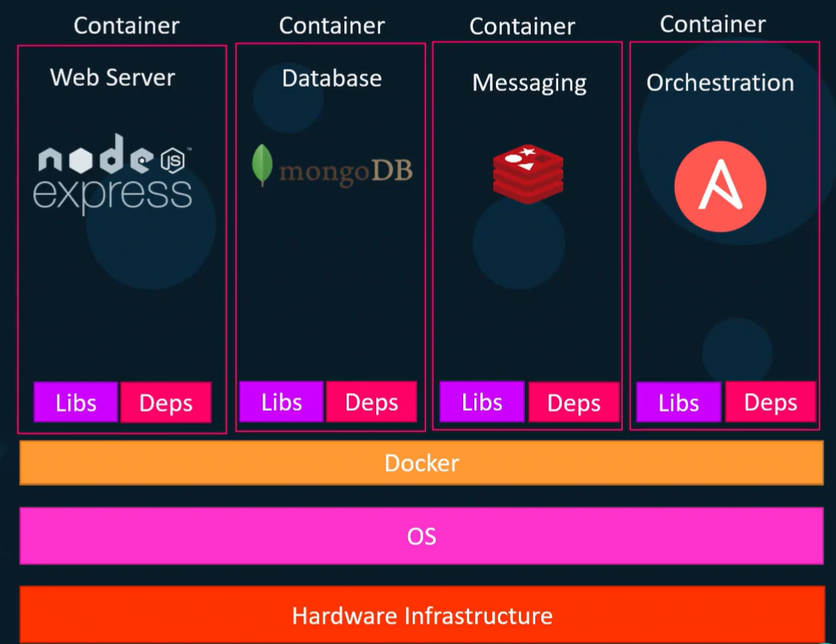Click the 'Web Server' heading text
Screen dimensions: 836x644
pos(113,77)
